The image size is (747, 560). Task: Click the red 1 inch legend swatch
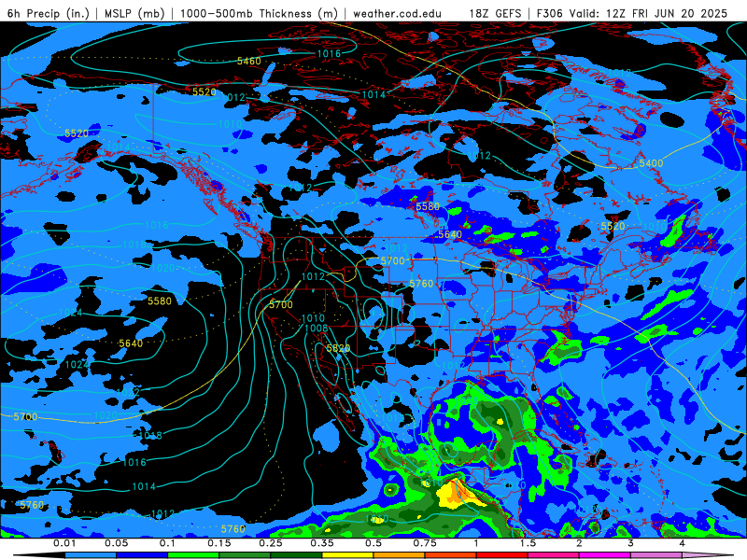tap(502, 555)
